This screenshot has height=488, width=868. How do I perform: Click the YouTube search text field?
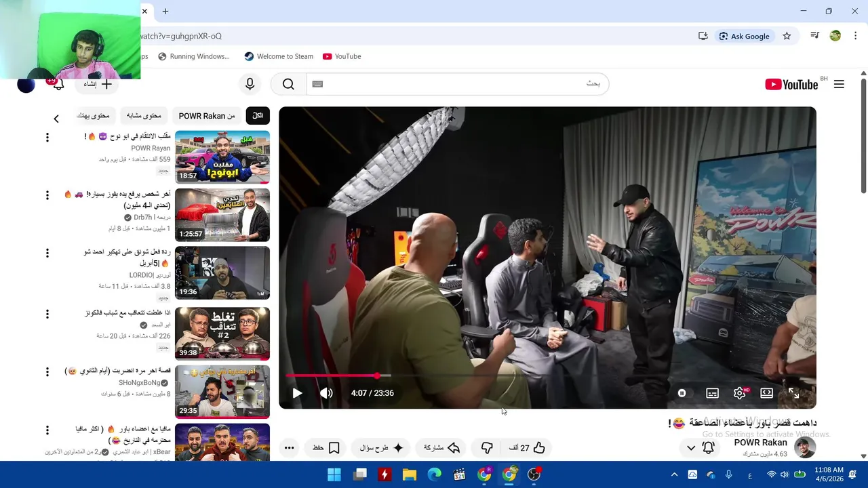458,84
